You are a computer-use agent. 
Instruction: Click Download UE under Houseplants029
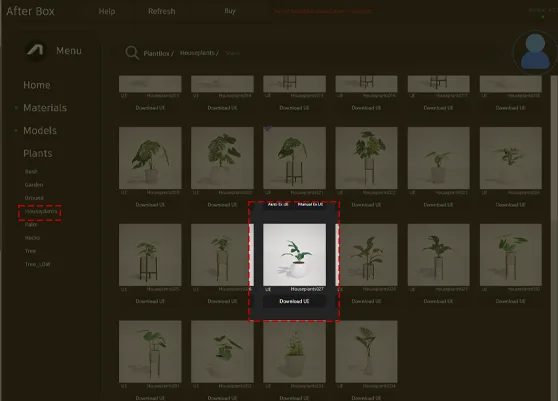[x=438, y=301]
